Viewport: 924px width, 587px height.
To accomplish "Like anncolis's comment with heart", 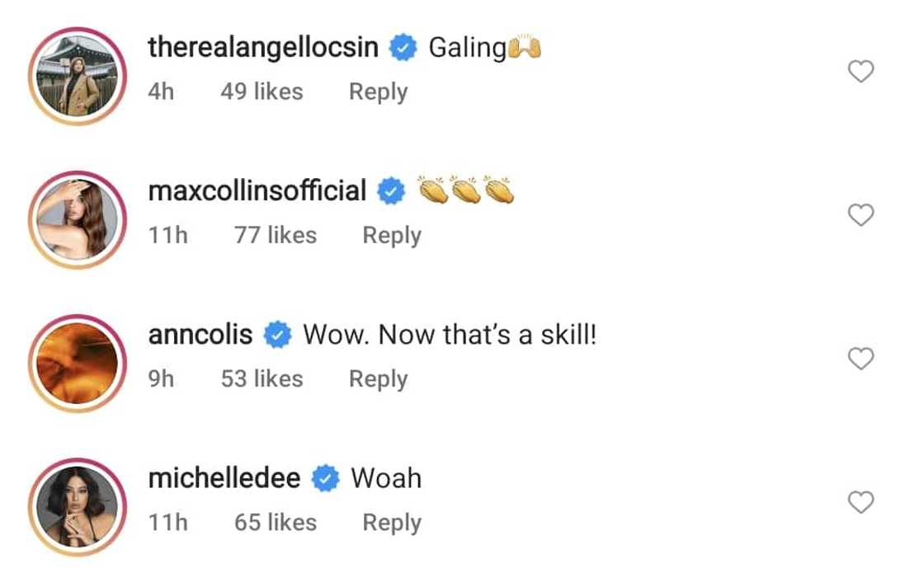I will (x=860, y=359).
